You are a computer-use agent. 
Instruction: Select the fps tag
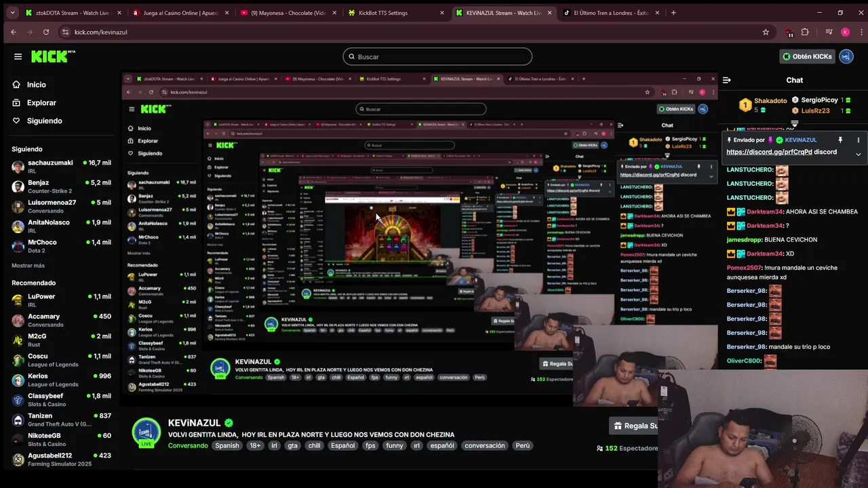click(x=370, y=445)
